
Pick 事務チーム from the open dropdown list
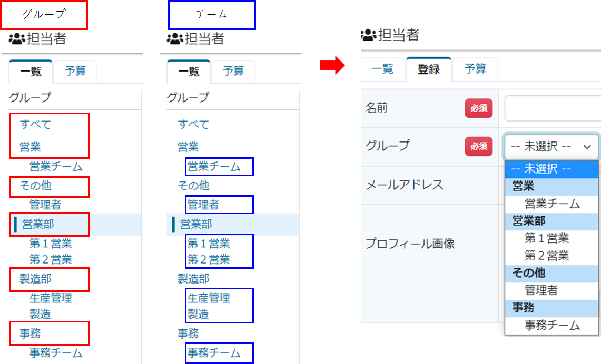(x=552, y=326)
